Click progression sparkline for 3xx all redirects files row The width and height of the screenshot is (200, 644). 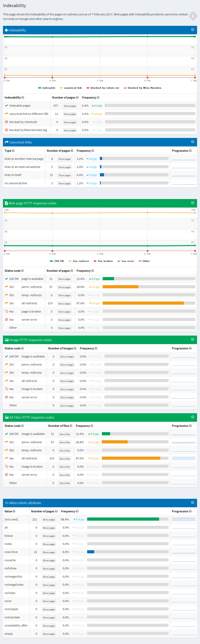[183, 458]
